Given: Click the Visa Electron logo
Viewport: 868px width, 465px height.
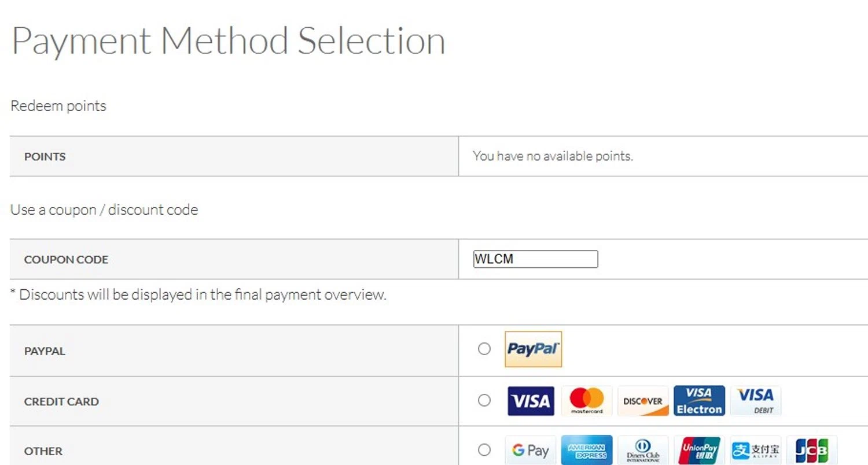Looking at the screenshot, I should click(x=699, y=401).
